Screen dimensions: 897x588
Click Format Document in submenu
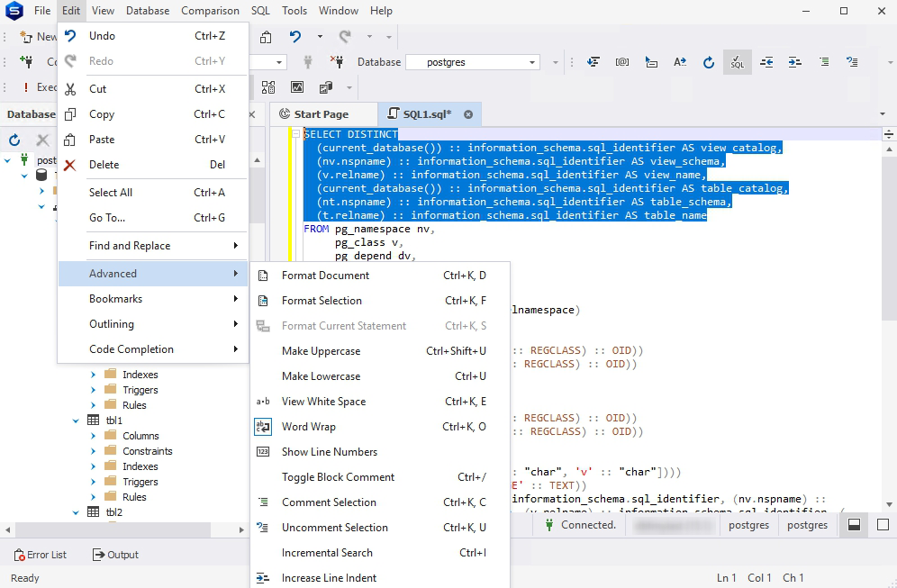coord(380,276)
